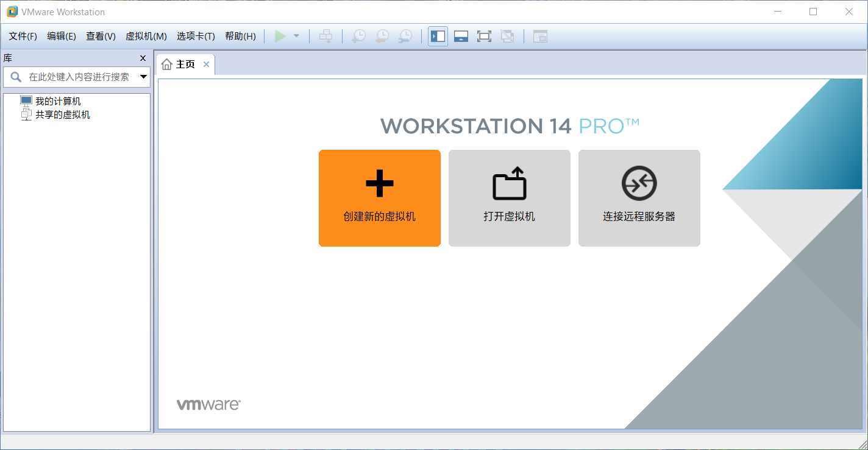This screenshot has width=868, height=450.
Task: Open the library search filter dropdown
Action: [144, 77]
